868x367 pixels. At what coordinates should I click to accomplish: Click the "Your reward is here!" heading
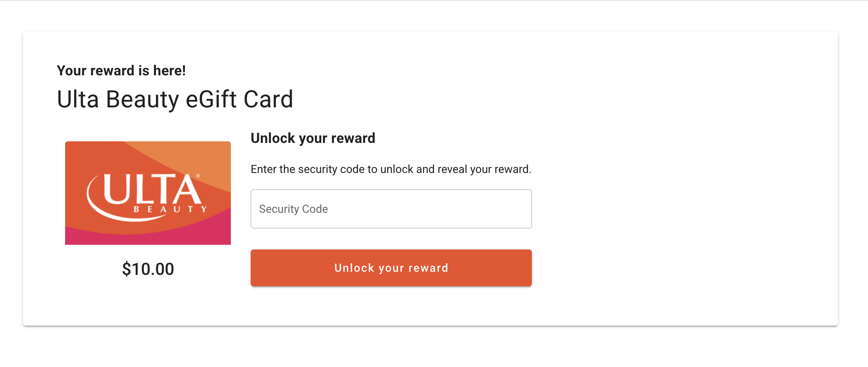coord(121,71)
